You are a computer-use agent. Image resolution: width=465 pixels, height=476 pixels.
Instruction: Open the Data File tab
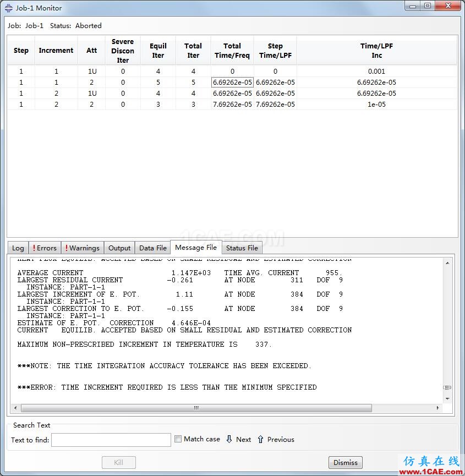pyautogui.click(x=152, y=248)
